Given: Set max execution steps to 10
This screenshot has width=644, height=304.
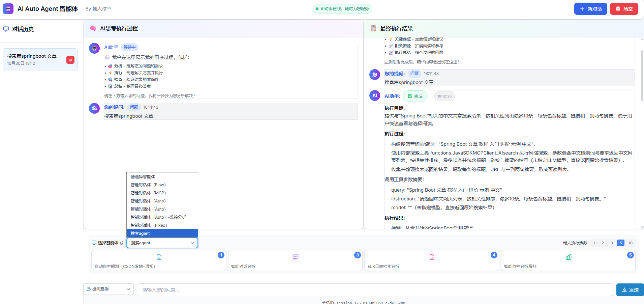Looking at the screenshot, I should (x=631, y=243).
